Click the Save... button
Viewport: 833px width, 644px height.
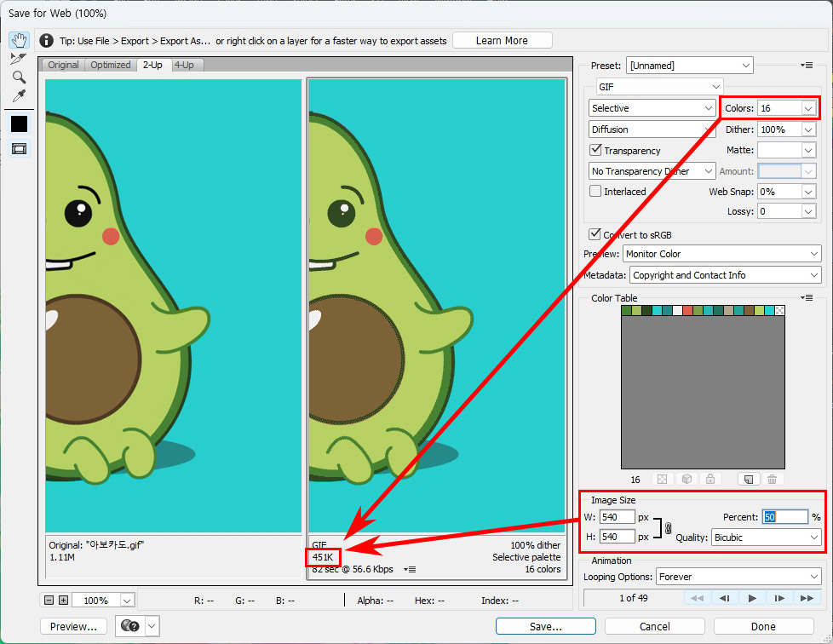pyautogui.click(x=546, y=626)
